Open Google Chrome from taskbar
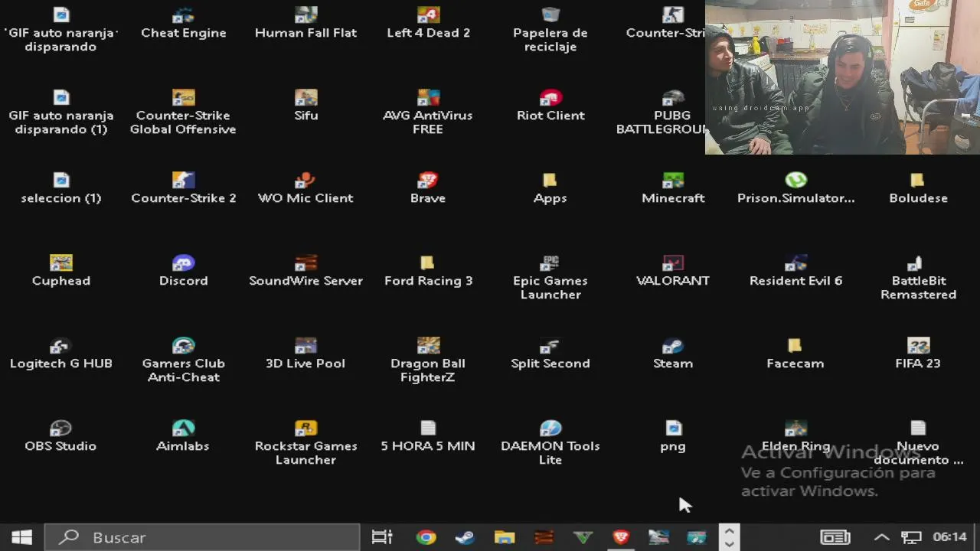 [426, 537]
